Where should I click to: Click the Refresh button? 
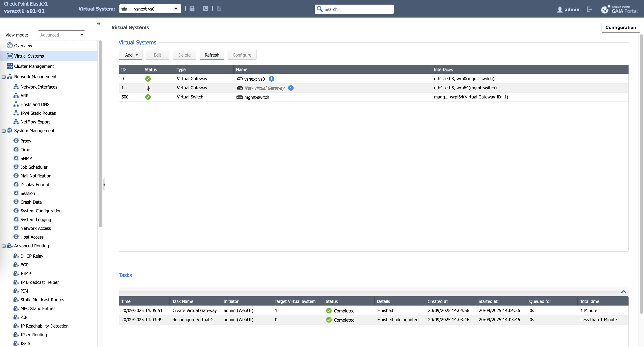211,55
